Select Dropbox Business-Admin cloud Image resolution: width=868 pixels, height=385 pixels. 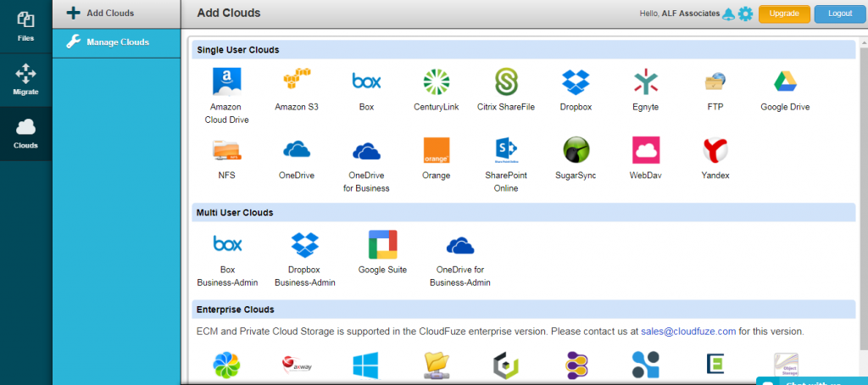(305, 245)
